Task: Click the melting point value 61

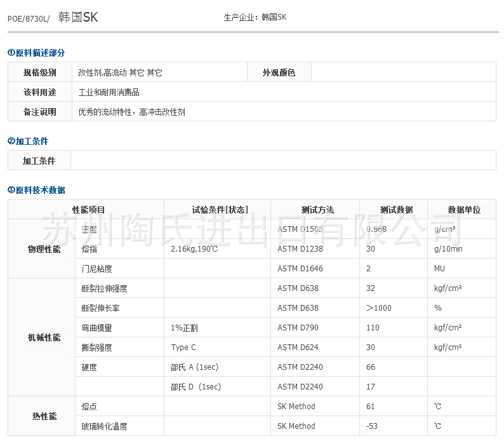Action: pyautogui.click(x=371, y=406)
